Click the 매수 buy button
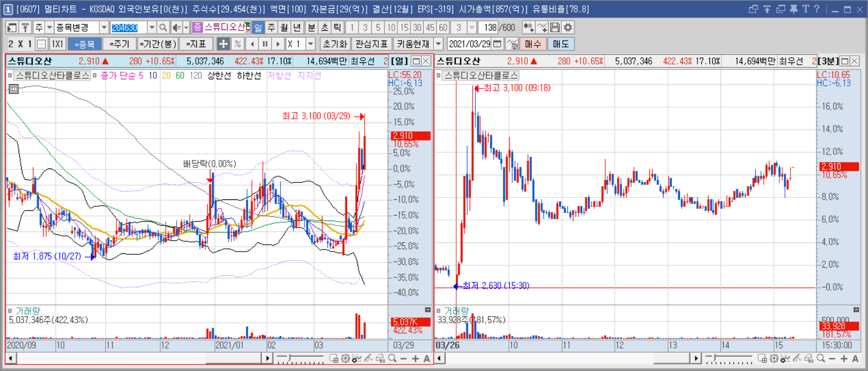The width and height of the screenshot is (868, 371). click(x=533, y=44)
